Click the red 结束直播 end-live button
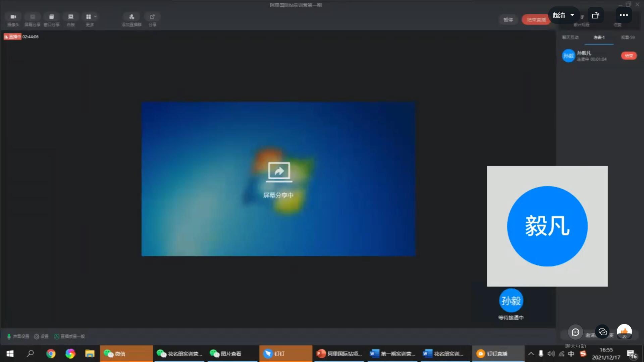 tap(536, 20)
